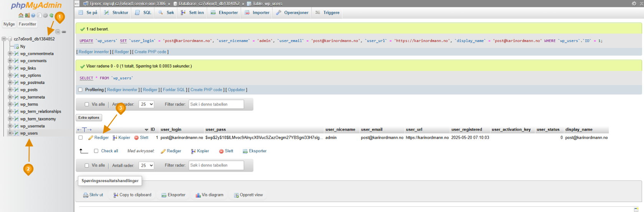The width and height of the screenshot is (644, 212).
Task: Click the Nylige button
Action: 9,24
